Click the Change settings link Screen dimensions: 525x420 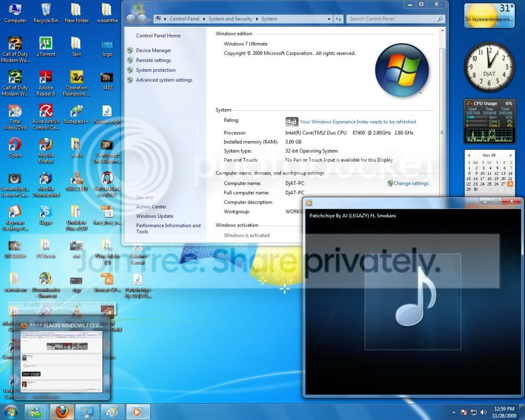coord(411,183)
